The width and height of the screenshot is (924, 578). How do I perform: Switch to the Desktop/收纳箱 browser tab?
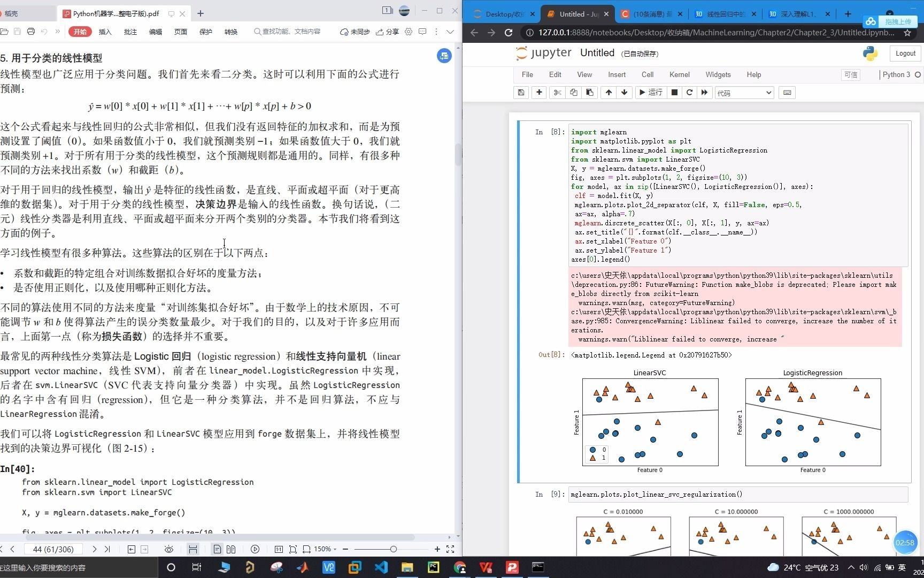(x=504, y=14)
